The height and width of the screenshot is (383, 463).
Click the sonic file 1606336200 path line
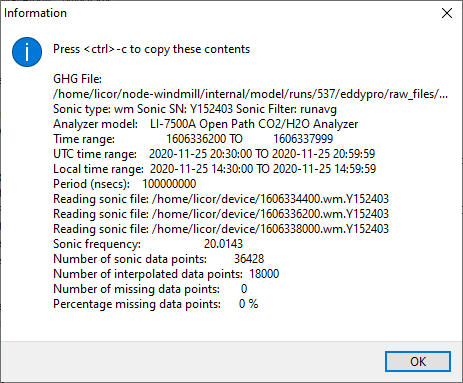coord(221,214)
